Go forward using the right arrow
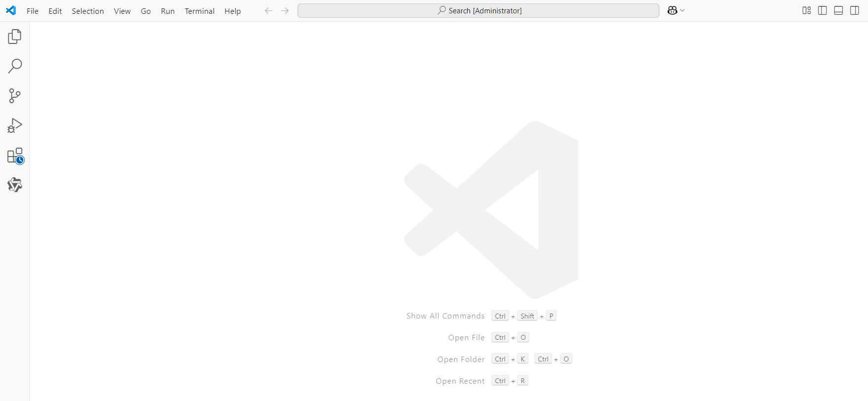The width and height of the screenshot is (868, 401). (285, 10)
